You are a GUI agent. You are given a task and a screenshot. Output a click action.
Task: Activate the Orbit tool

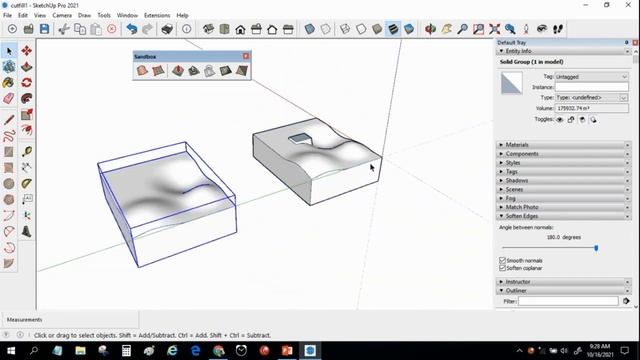point(431,29)
